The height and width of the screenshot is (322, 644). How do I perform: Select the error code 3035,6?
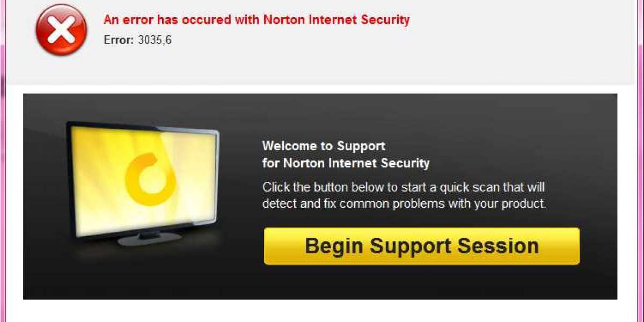(155, 40)
